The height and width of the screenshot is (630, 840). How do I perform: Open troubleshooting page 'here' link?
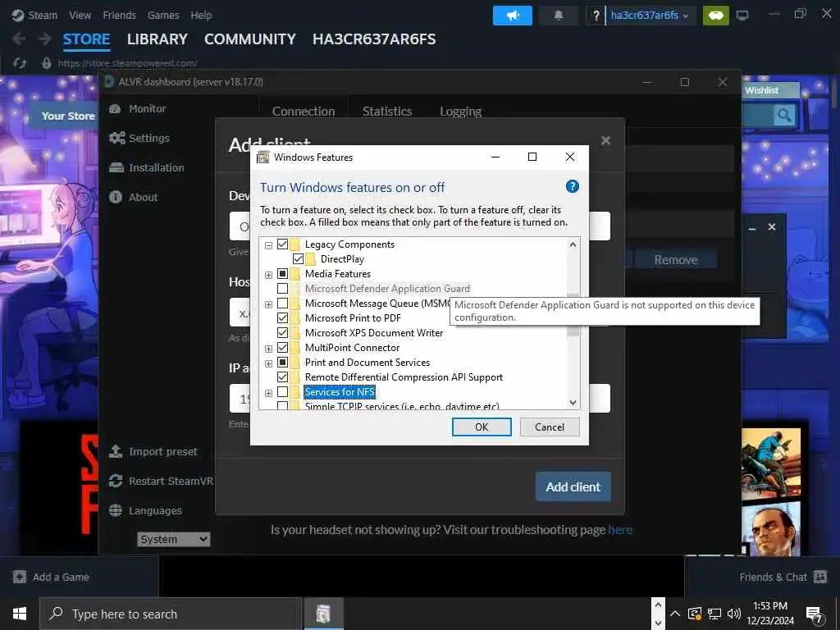(x=620, y=530)
